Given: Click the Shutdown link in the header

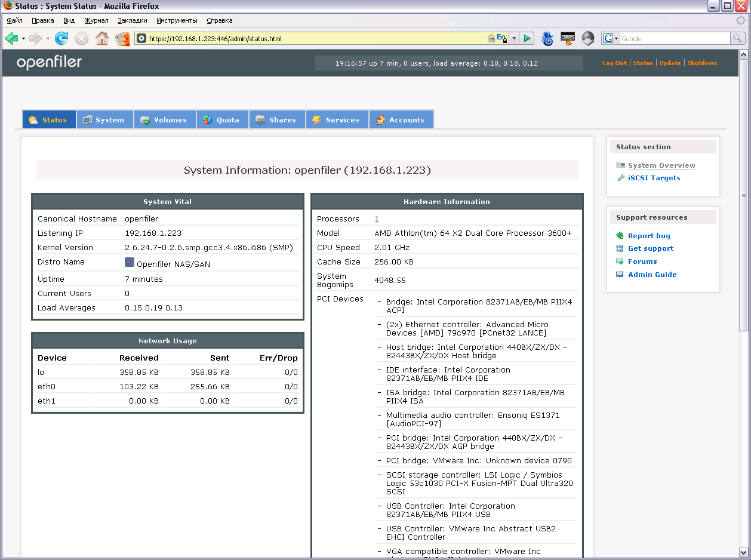Looking at the screenshot, I should click(x=702, y=63).
